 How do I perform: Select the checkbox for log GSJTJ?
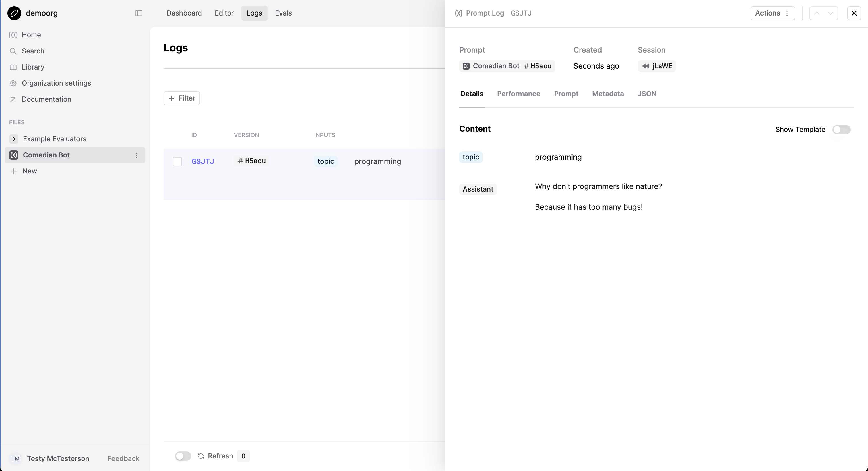[x=178, y=161]
